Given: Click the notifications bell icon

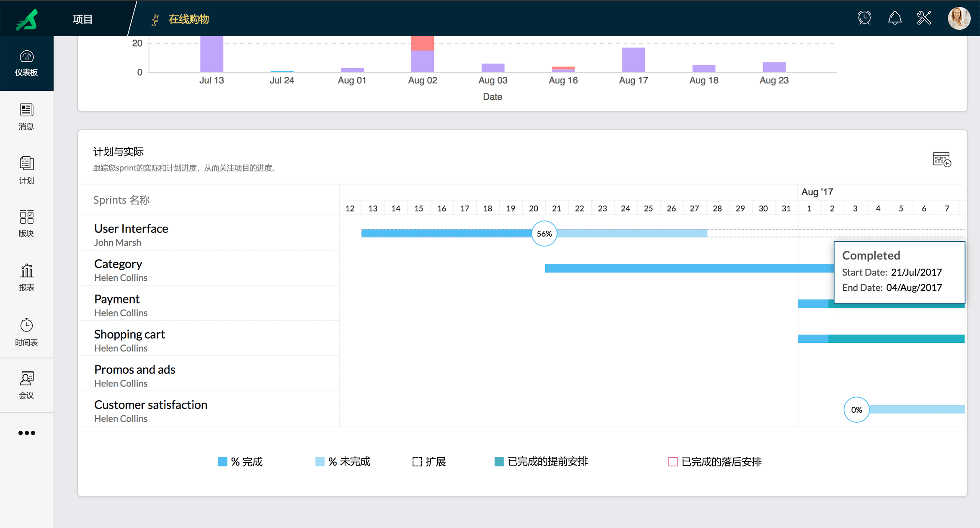Looking at the screenshot, I should pyautogui.click(x=895, y=18).
